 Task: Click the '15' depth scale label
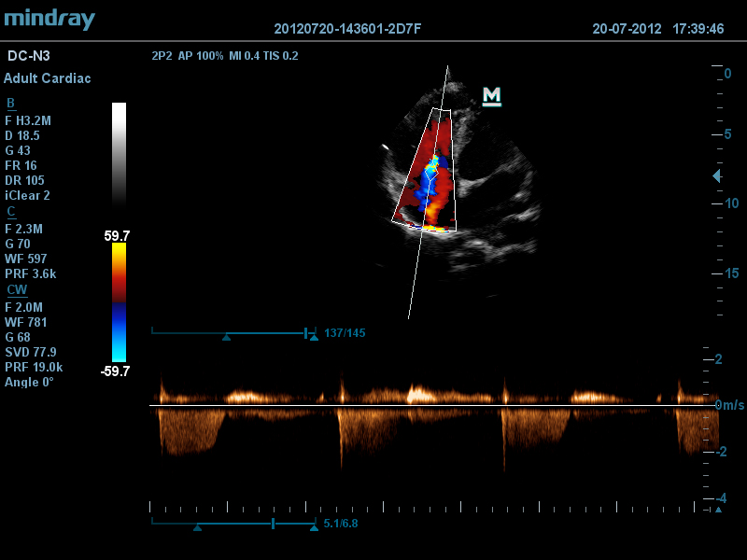[x=731, y=273]
